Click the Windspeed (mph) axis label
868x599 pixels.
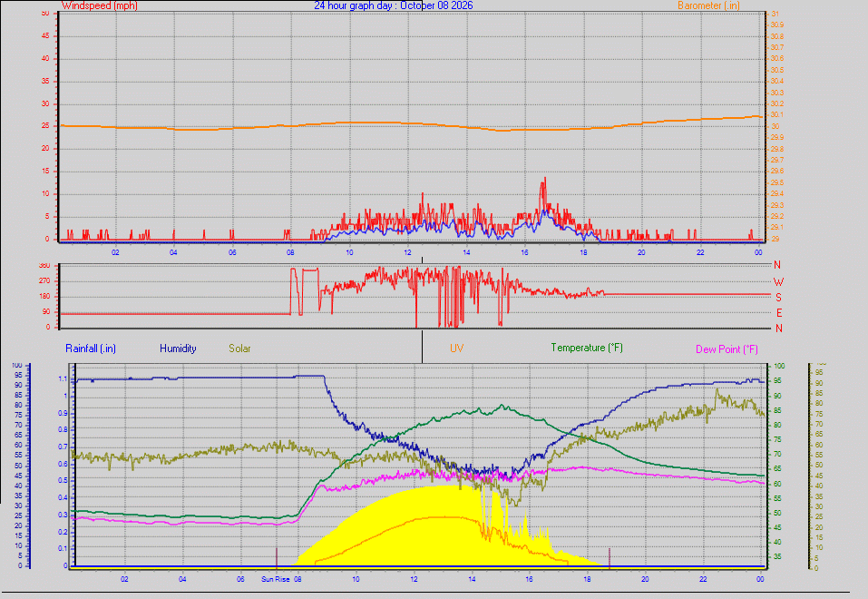(100, 5)
